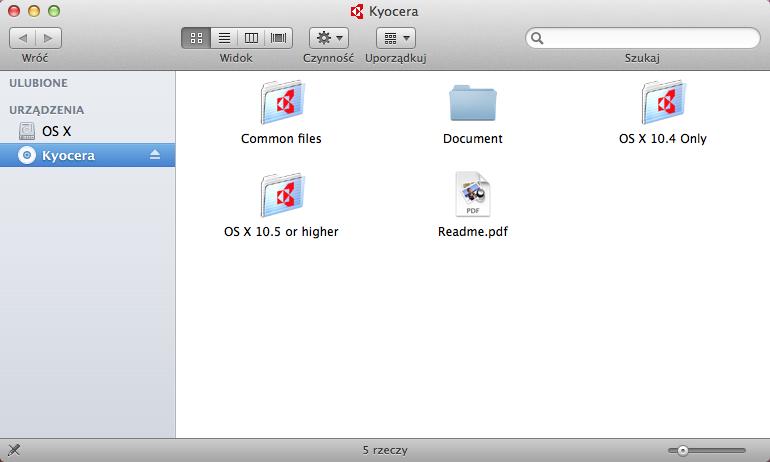Adjust the icon size slider

coord(707,450)
